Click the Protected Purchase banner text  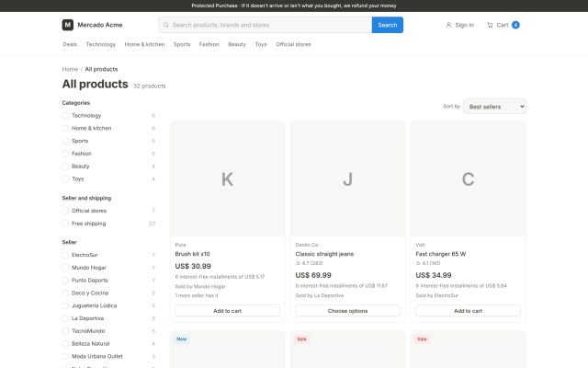click(x=294, y=6)
